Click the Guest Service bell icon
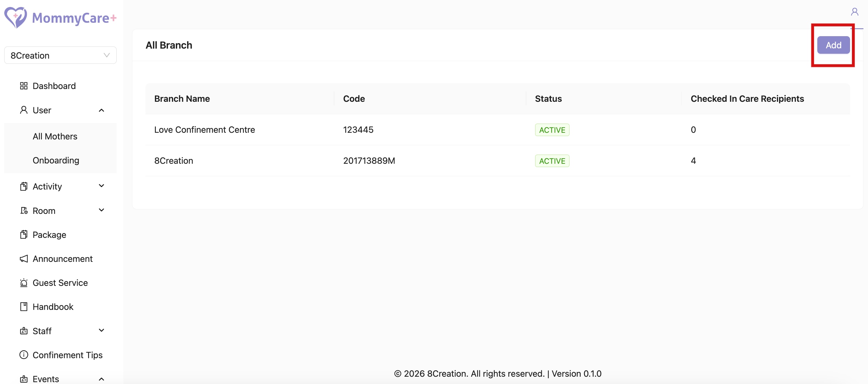This screenshot has height=384, width=868. click(24, 283)
